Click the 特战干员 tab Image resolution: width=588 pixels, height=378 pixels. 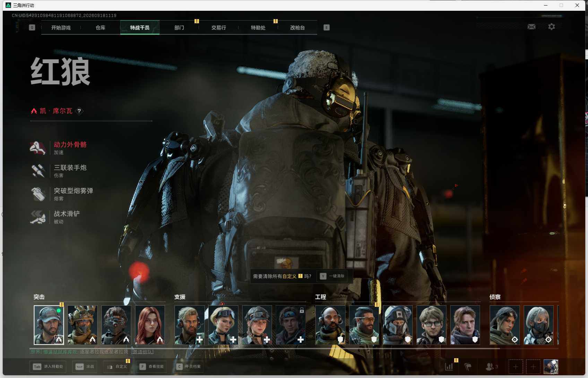pyautogui.click(x=140, y=27)
